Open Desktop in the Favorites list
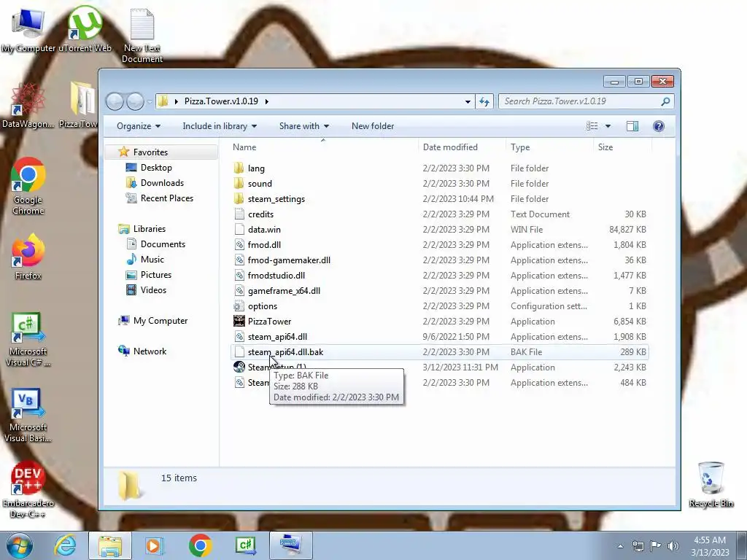The width and height of the screenshot is (747, 560). point(156,168)
